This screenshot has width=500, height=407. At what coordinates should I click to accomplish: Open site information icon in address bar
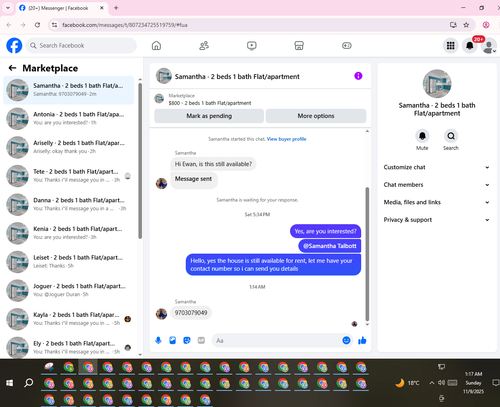[55, 25]
